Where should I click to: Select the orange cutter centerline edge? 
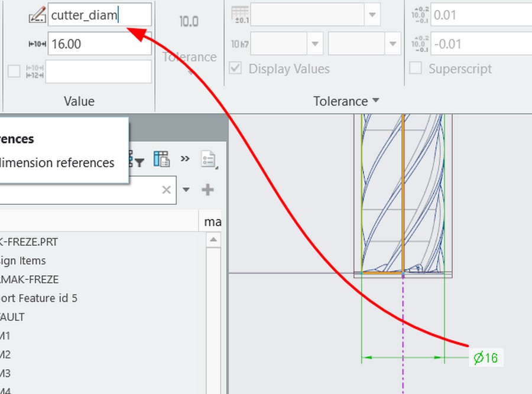tap(403, 193)
